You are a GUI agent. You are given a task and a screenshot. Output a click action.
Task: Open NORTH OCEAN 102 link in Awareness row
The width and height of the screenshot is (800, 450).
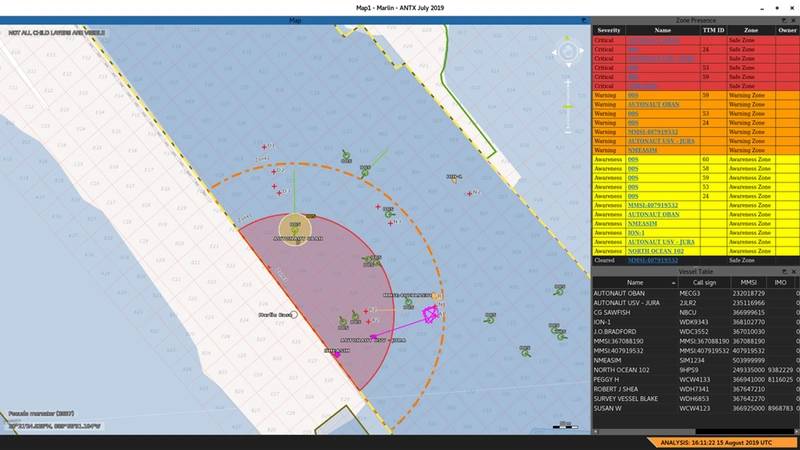tap(656, 251)
